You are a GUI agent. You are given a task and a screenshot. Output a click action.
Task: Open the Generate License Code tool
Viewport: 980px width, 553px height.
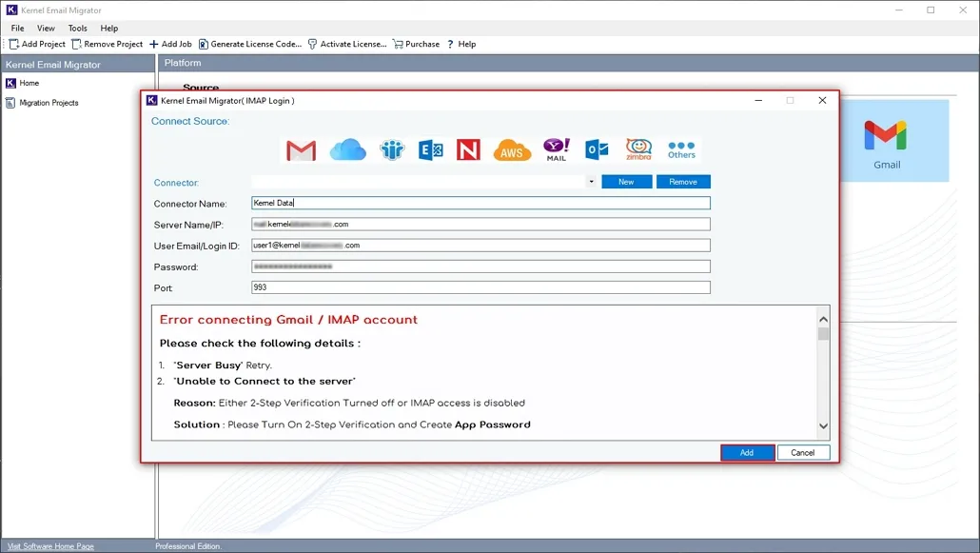(251, 44)
